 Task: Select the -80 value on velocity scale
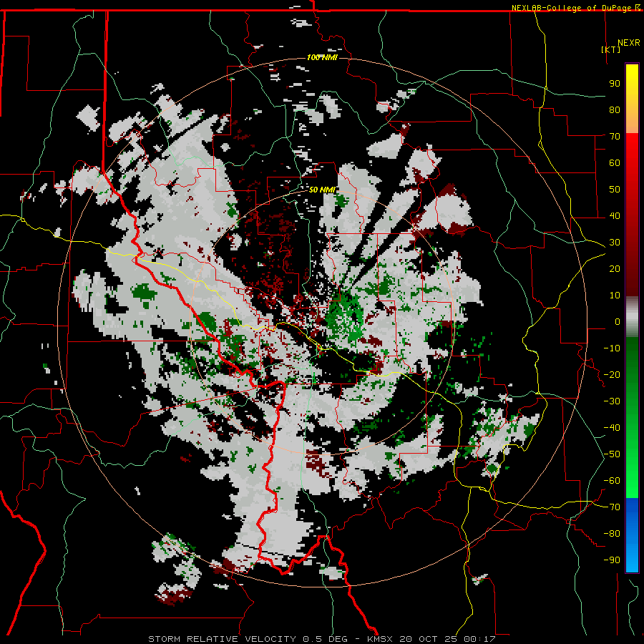612,534
